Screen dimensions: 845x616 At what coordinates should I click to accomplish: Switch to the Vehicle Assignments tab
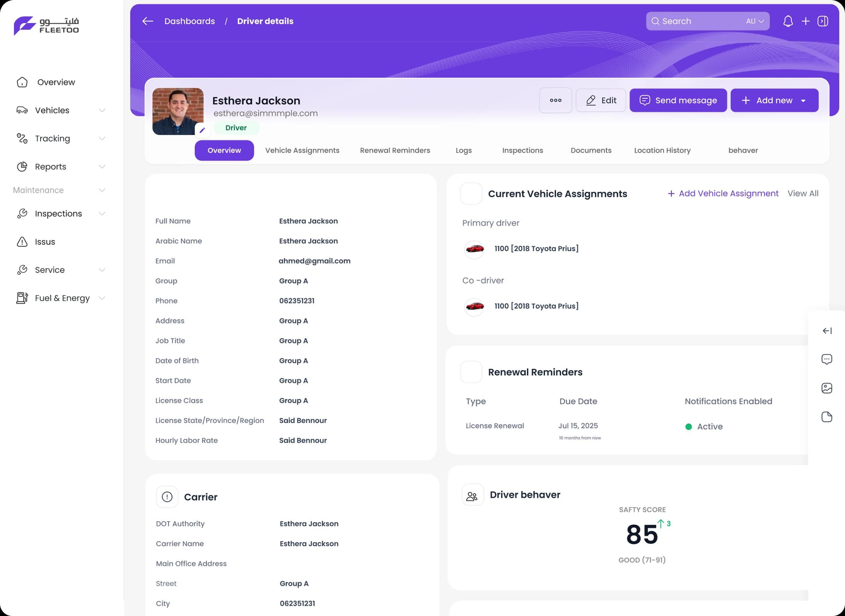302,150
